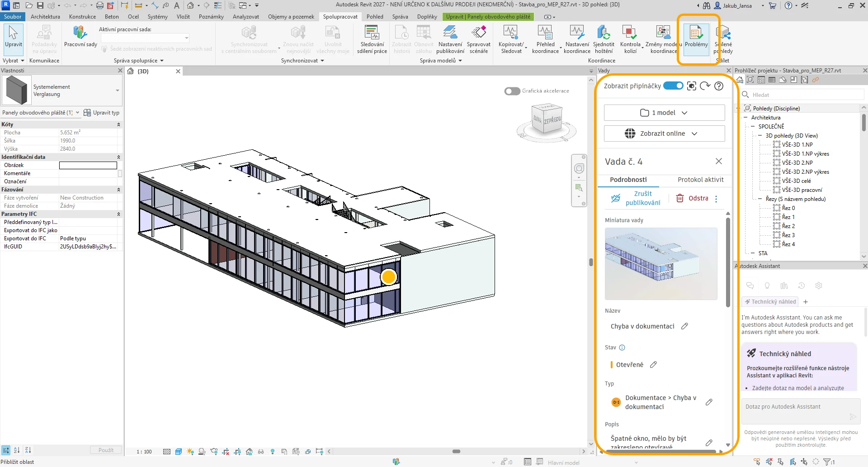Click the refresh icon in Vady panel
868x467 pixels.
tap(705, 86)
